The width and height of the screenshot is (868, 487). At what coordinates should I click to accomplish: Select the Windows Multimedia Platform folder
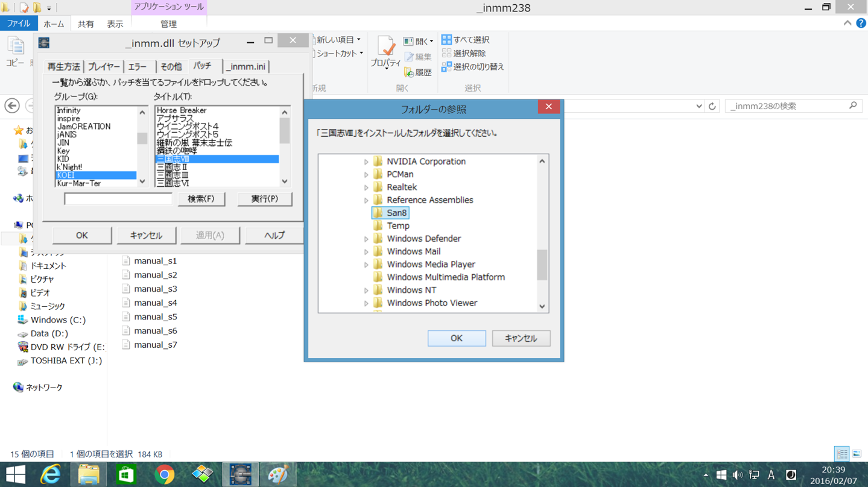tap(439, 277)
